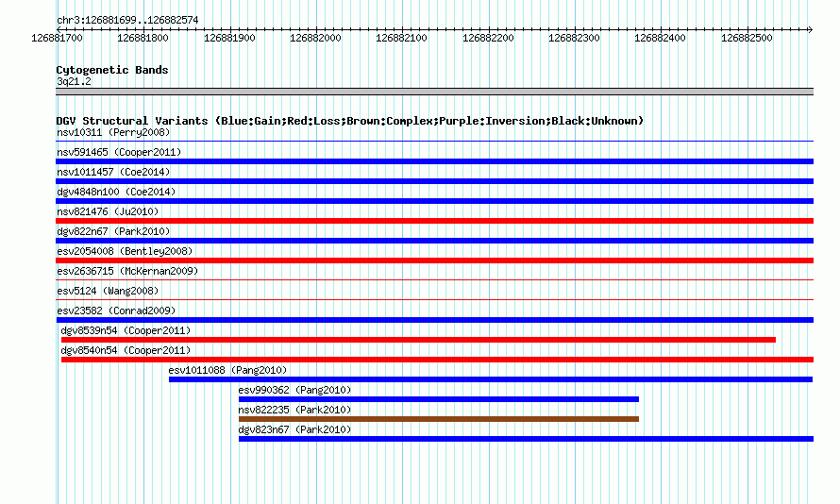840x504 pixels.
Task: Click ruler position 126881800
Action: [143, 38]
